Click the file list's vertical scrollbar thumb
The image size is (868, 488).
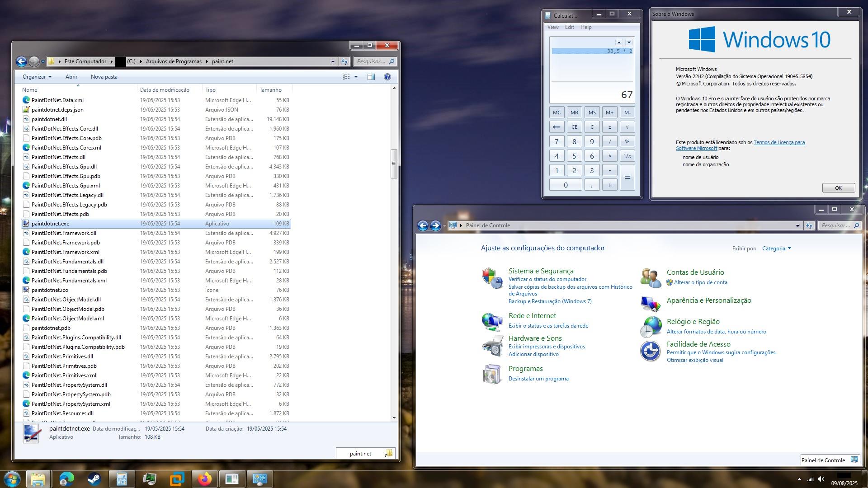[394, 163]
